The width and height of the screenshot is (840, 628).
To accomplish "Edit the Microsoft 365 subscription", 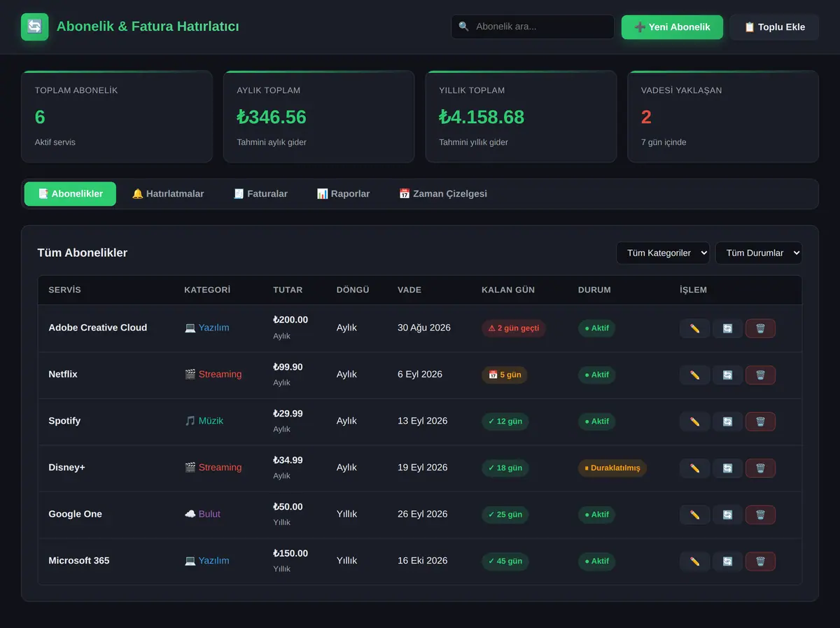I will pos(694,561).
